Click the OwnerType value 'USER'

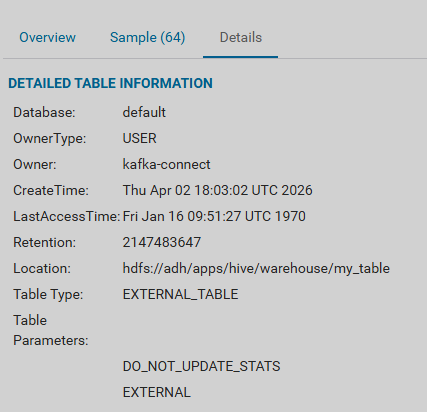139,138
